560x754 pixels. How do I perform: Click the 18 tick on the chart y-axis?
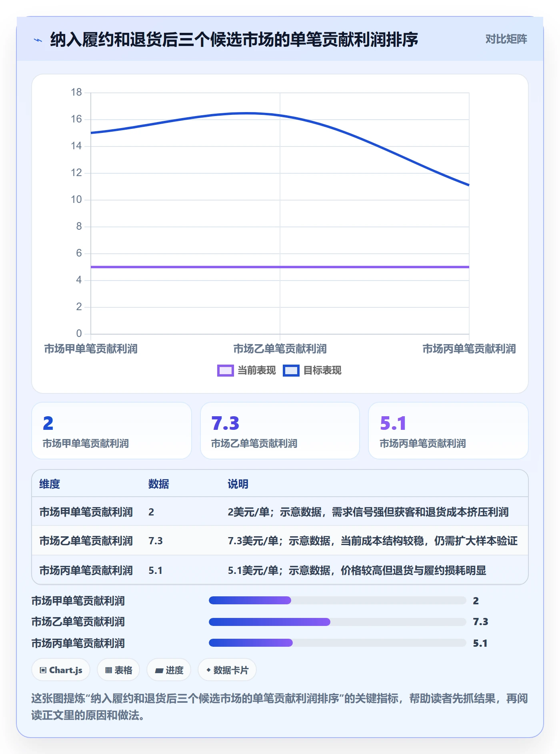76,92
